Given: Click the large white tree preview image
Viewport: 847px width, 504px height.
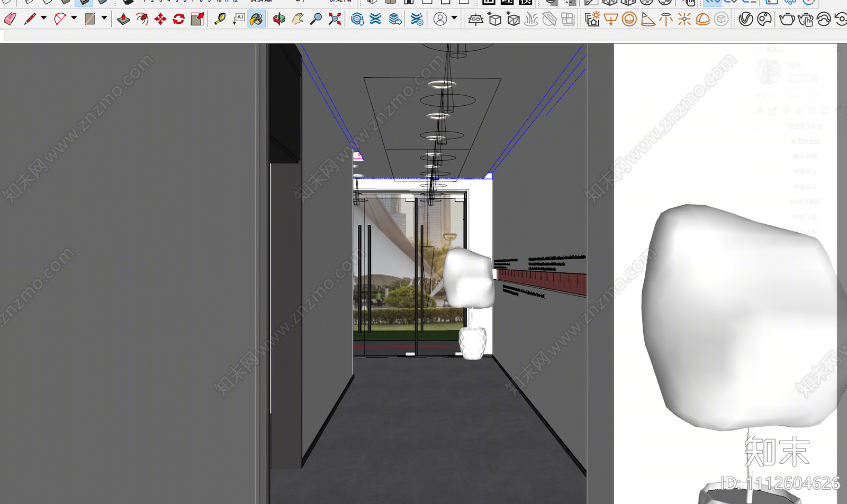Looking at the screenshot, I should [x=741, y=317].
